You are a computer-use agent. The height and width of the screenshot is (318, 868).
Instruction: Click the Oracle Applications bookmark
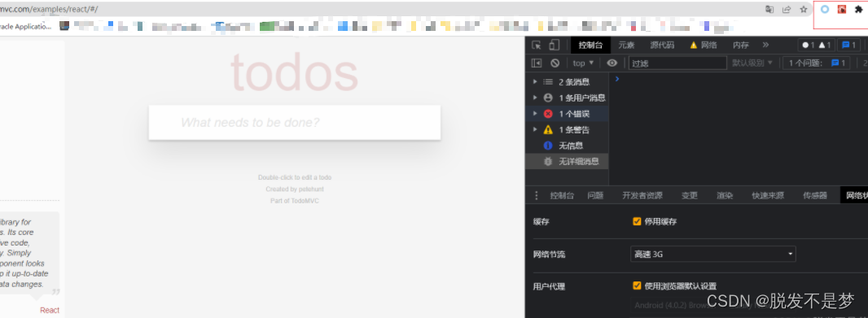(x=25, y=26)
